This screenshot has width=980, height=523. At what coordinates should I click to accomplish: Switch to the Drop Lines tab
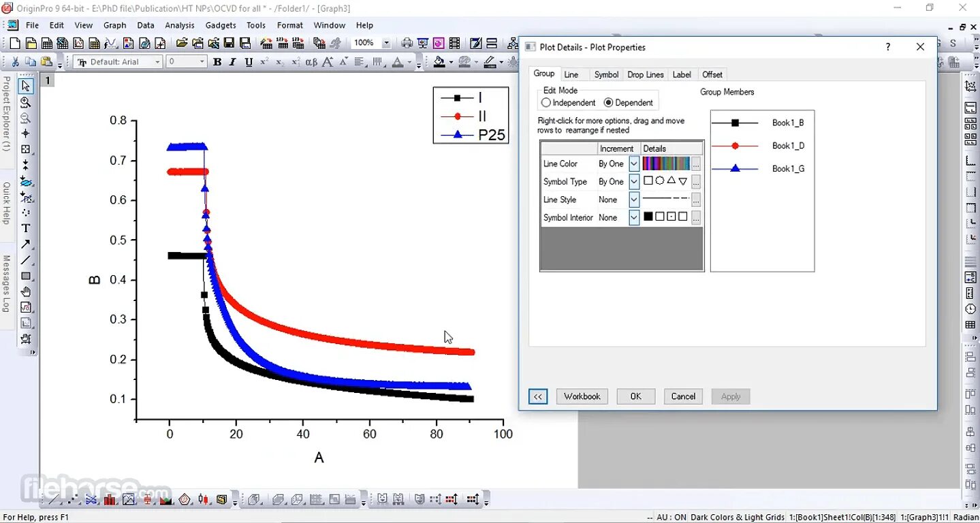pos(645,75)
